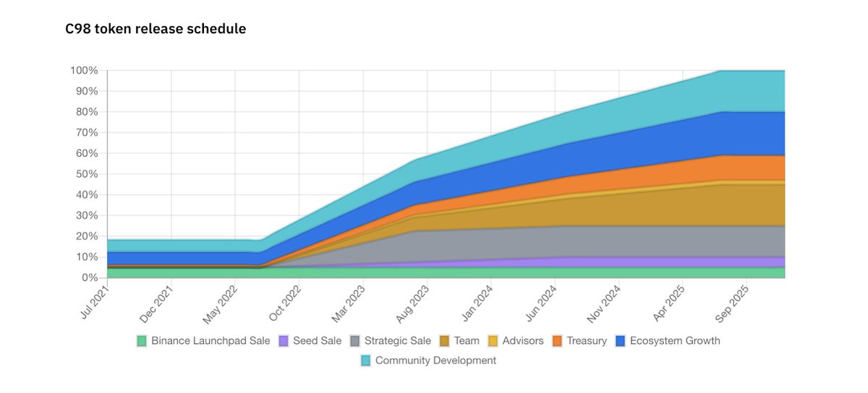The height and width of the screenshot is (393, 868).
Task: Click the C98 token release schedule title
Action: (156, 30)
